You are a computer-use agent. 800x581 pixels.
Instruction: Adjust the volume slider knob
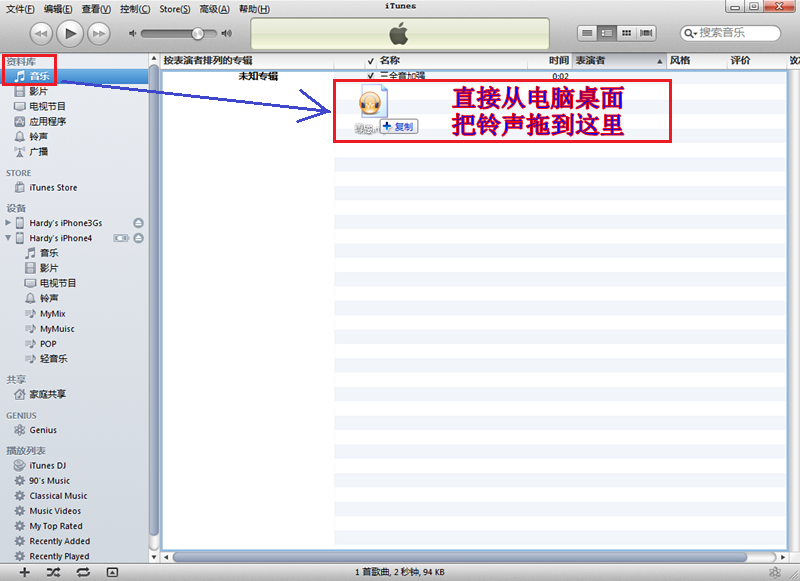[x=198, y=34]
